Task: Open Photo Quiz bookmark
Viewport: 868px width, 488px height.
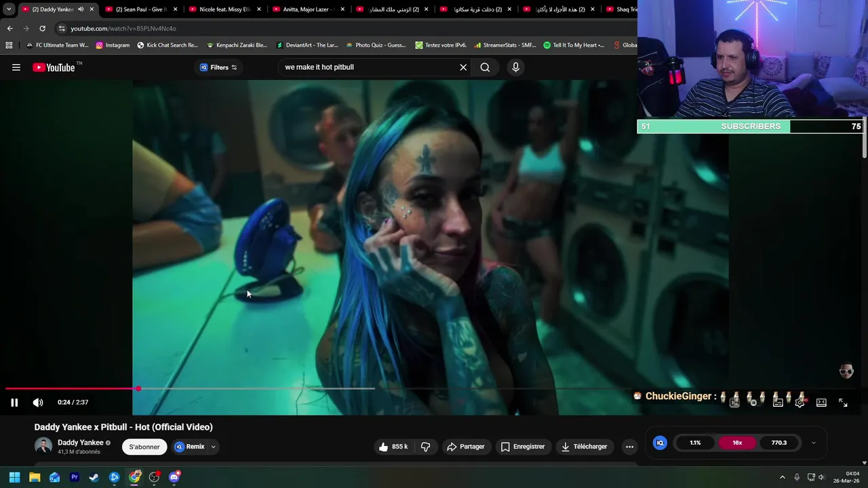Action: click(376, 45)
